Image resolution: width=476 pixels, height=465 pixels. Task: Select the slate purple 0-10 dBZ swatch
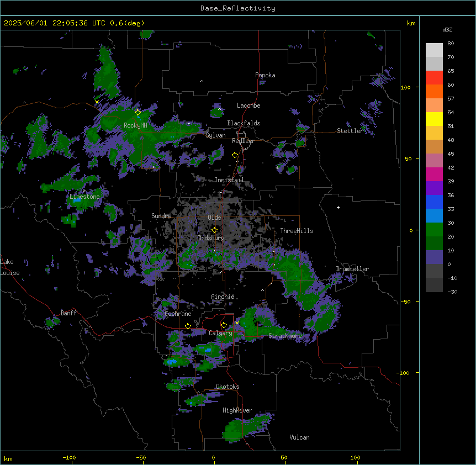(x=434, y=257)
